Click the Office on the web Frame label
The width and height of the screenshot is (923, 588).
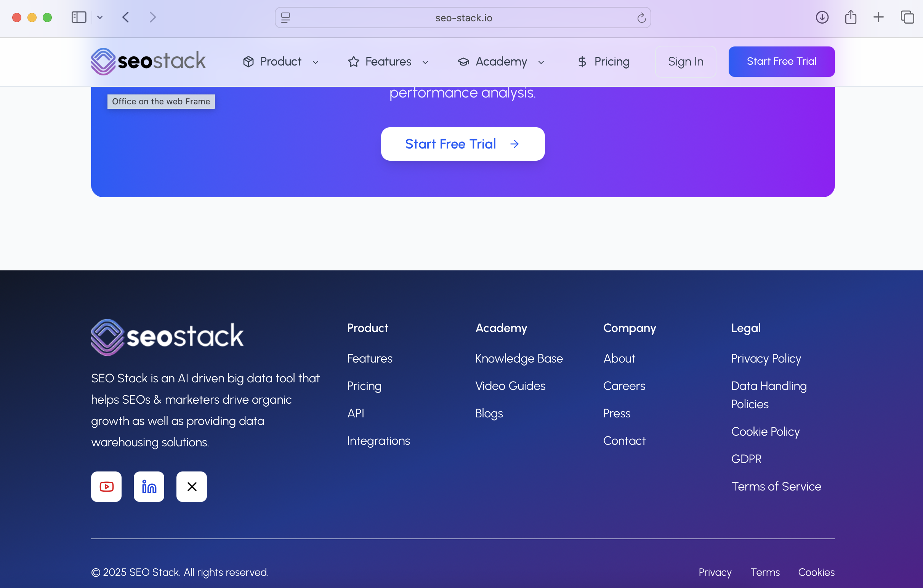(161, 102)
